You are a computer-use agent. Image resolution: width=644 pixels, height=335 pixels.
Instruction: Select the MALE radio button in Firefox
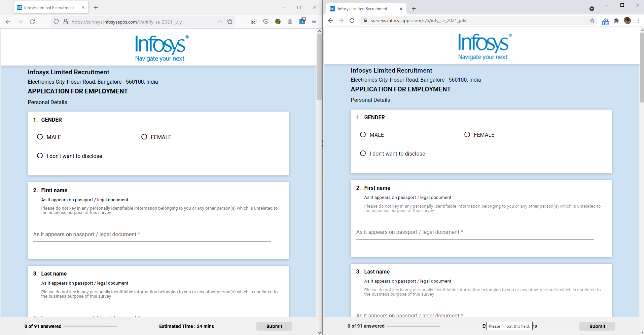pos(40,137)
